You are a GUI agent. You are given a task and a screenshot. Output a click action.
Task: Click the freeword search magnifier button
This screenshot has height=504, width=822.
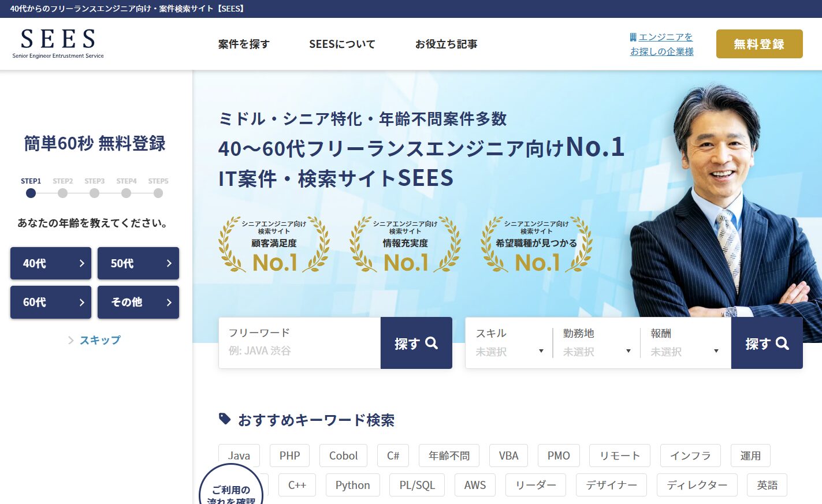416,343
